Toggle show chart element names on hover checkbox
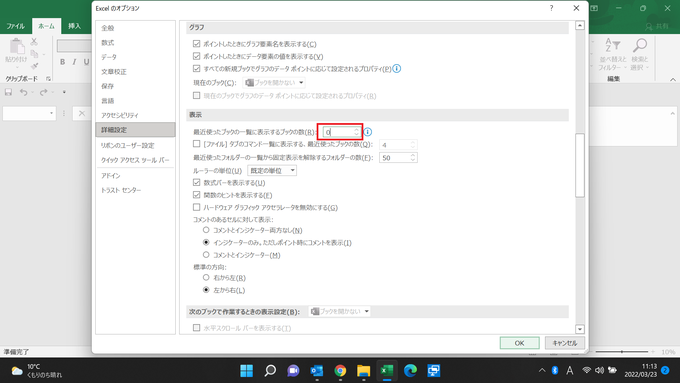680x383 pixels. [196, 44]
